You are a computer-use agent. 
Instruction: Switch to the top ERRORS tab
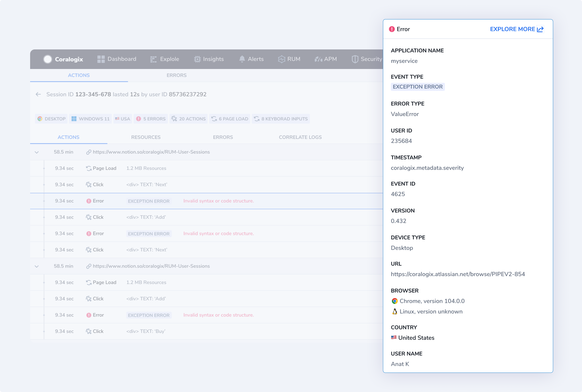click(176, 75)
